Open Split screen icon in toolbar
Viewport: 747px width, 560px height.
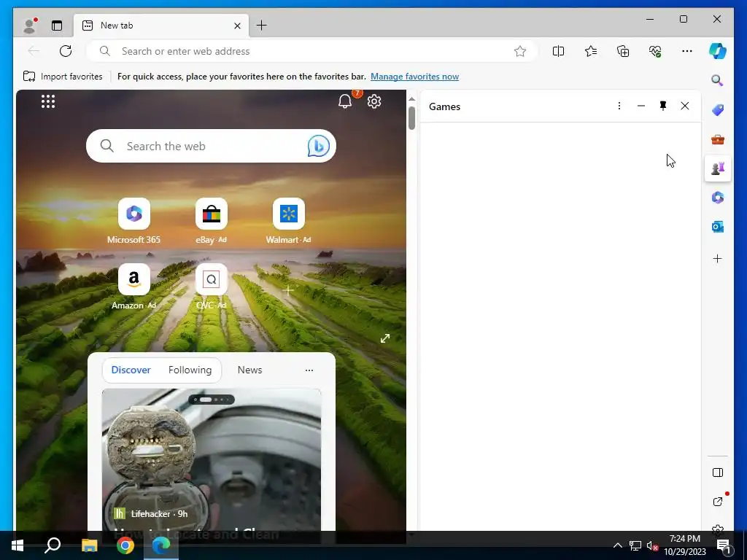coord(558,51)
